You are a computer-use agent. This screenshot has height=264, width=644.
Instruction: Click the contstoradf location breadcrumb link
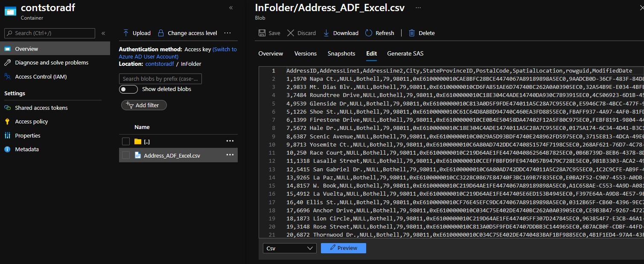tap(160, 64)
